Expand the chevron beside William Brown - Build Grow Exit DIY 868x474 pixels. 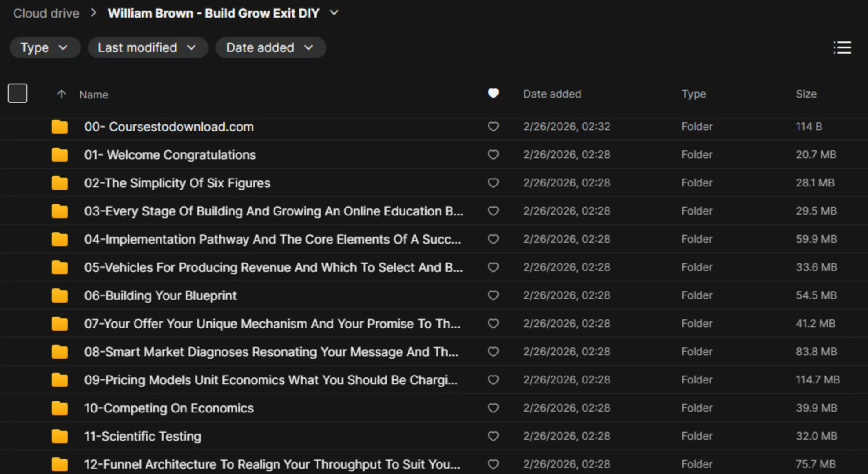(x=334, y=13)
